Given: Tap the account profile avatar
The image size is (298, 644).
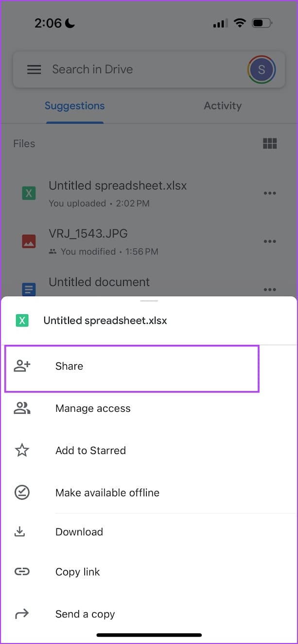Looking at the screenshot, I should click(262, 69).
